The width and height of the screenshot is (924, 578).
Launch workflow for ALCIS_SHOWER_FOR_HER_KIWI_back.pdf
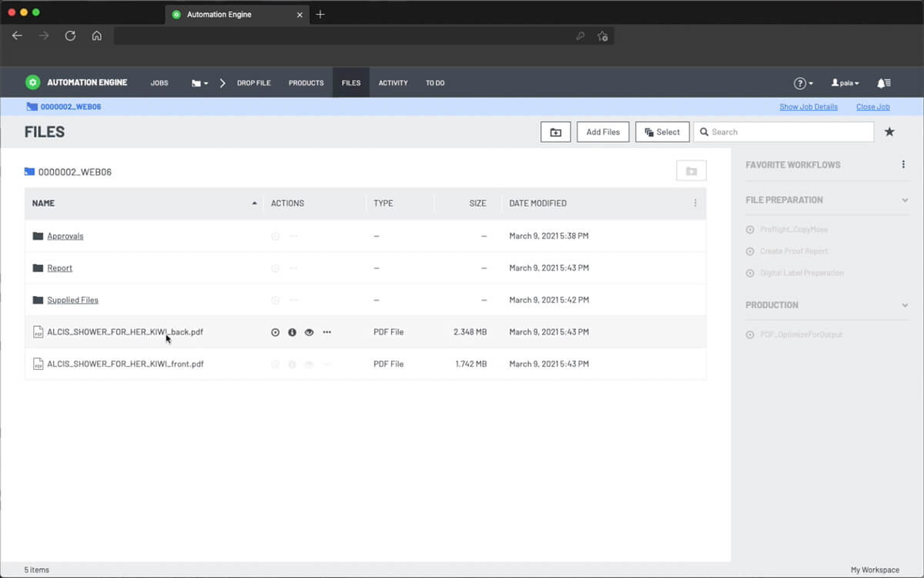275,331
